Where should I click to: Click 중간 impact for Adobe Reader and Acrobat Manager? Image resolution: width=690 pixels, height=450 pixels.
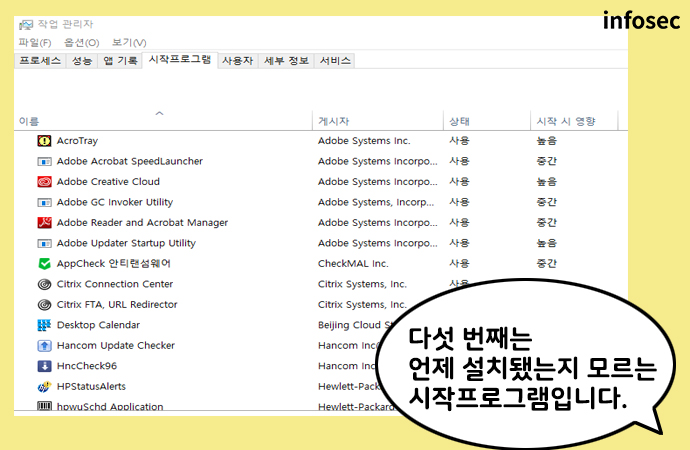547,223
